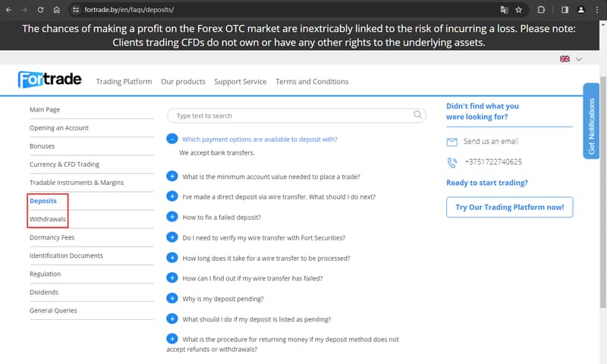Go to browser home page
Screen dimensions: 607x364
click(57, 10)
